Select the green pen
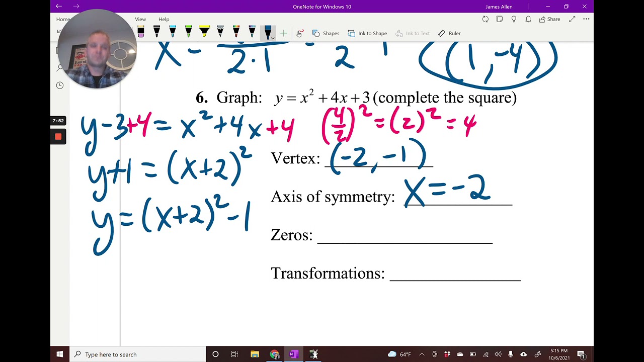The height and width of the screenshot is (362, 644). click(x=188, y=32)
